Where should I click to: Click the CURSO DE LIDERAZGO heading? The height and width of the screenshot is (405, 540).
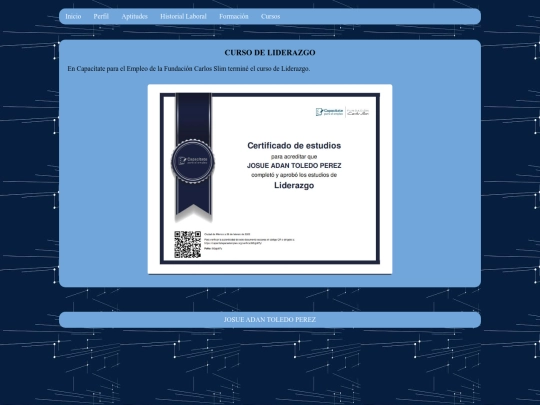[270, 53]
